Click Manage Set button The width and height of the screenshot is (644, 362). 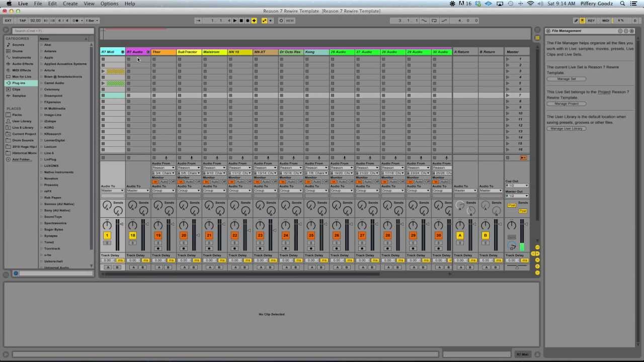coord(567,79)
